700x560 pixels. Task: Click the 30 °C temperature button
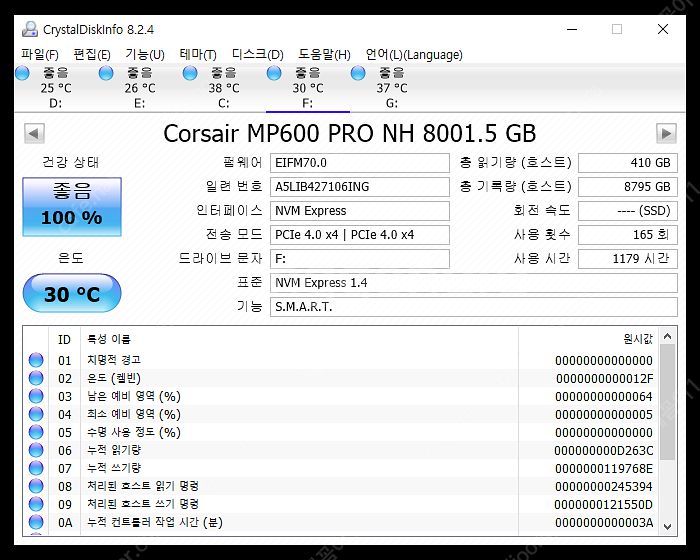pos(72,293)
